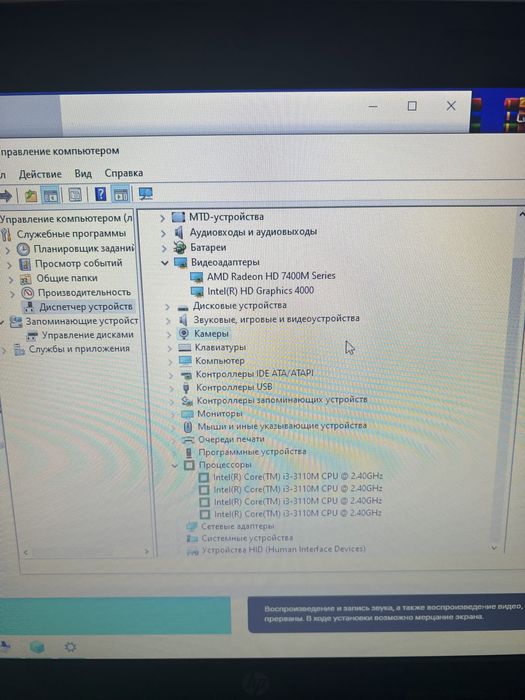Collapse the Процессоры category
The width and height of the screenshot is (525, 700).
tap(174, 465)
